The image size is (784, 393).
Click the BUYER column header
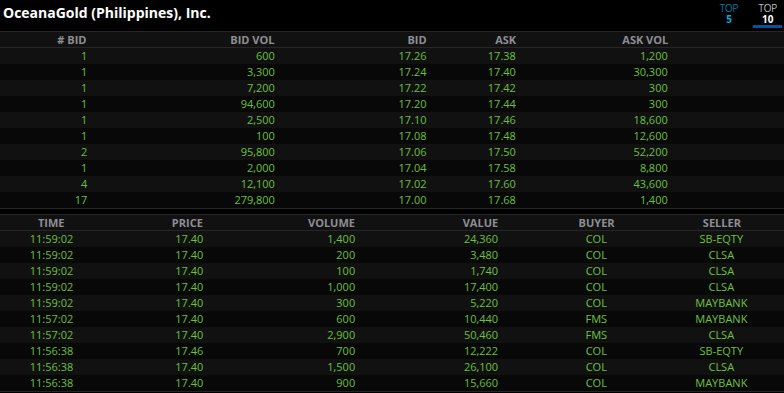(596, 223)
